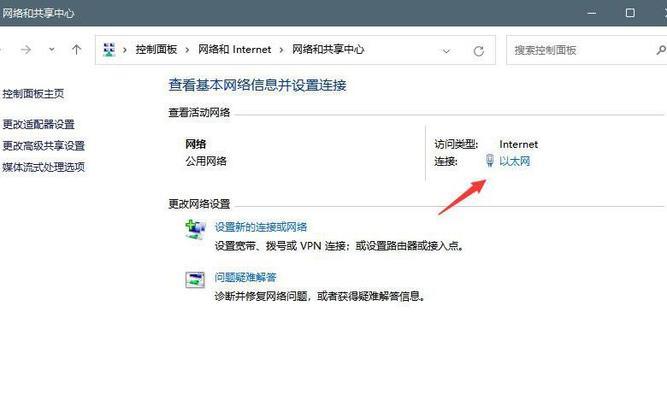Maximize the 网络和共享中心 window
The width and height of the screenshot is (667, 400).
coord(630,13)
